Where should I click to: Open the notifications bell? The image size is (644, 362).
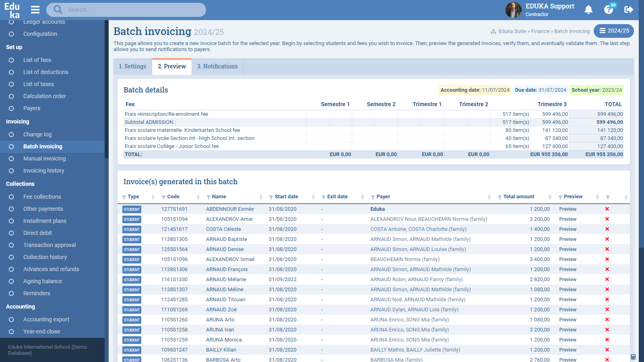[588, 10]
